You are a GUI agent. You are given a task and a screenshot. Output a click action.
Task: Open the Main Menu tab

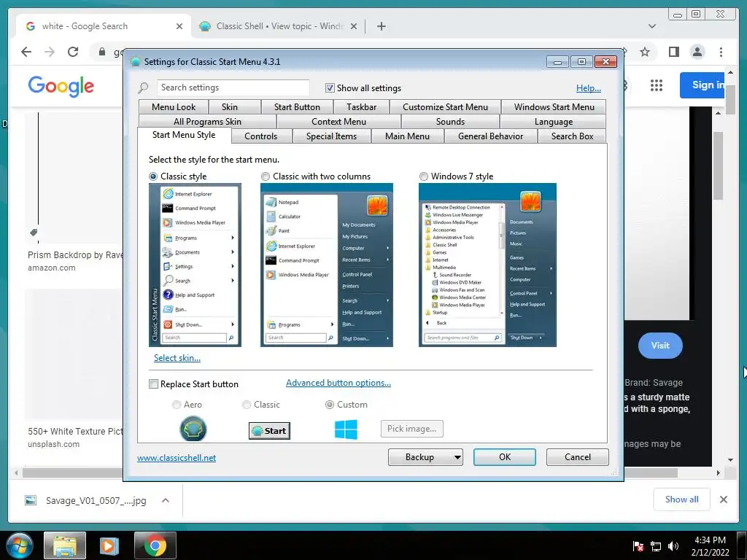tap(407, 136)
